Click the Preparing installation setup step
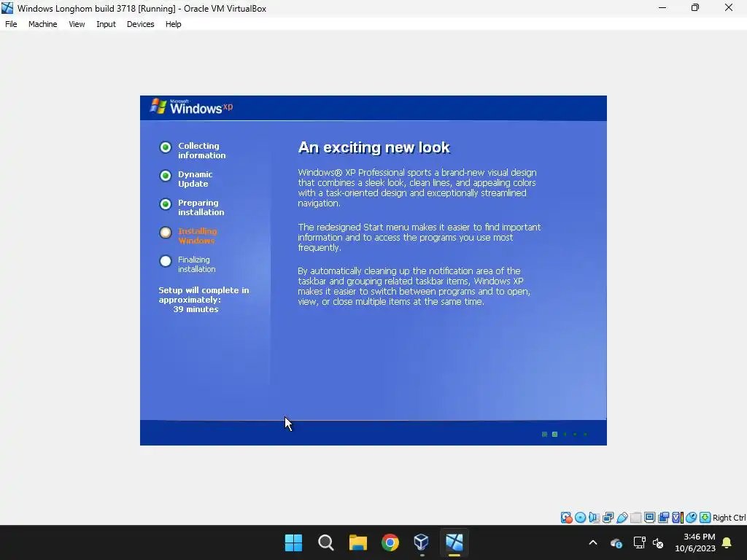 [x=192, y=208]
